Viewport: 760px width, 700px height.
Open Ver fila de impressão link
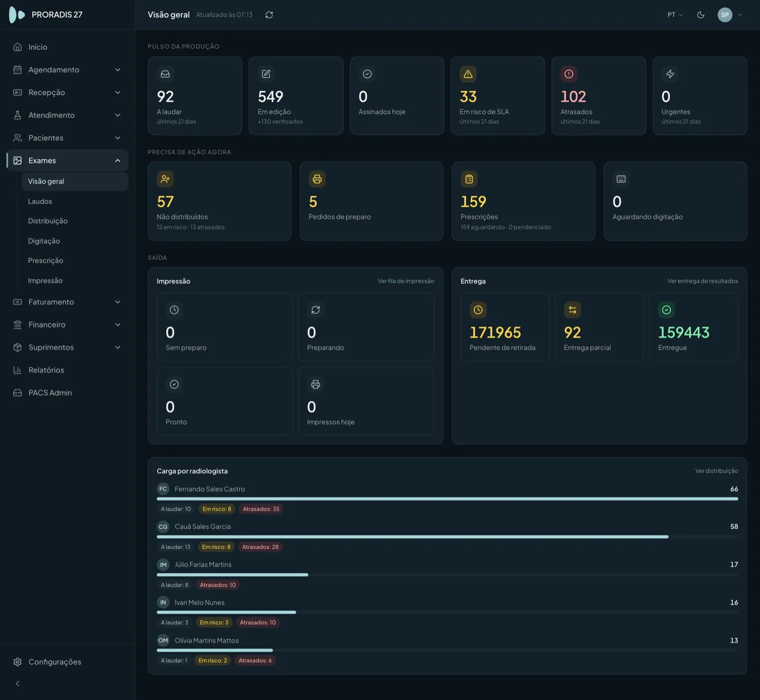tap(406, 281)
